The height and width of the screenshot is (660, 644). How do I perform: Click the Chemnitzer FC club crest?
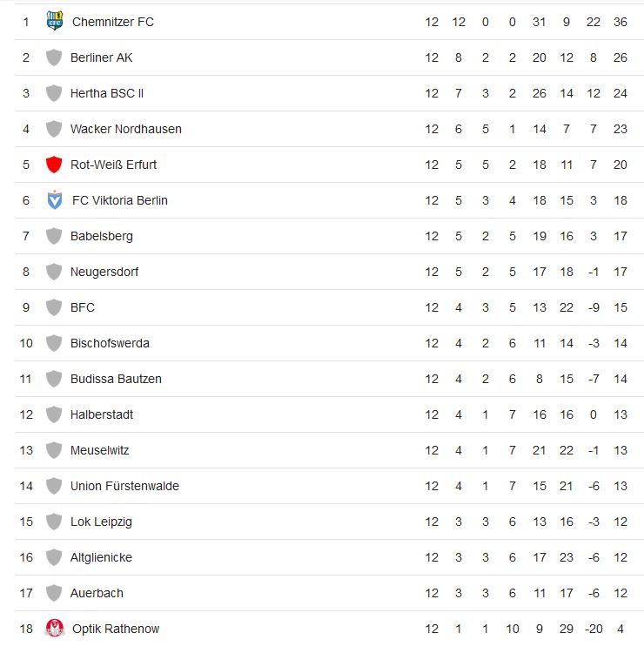pos(55,21)
